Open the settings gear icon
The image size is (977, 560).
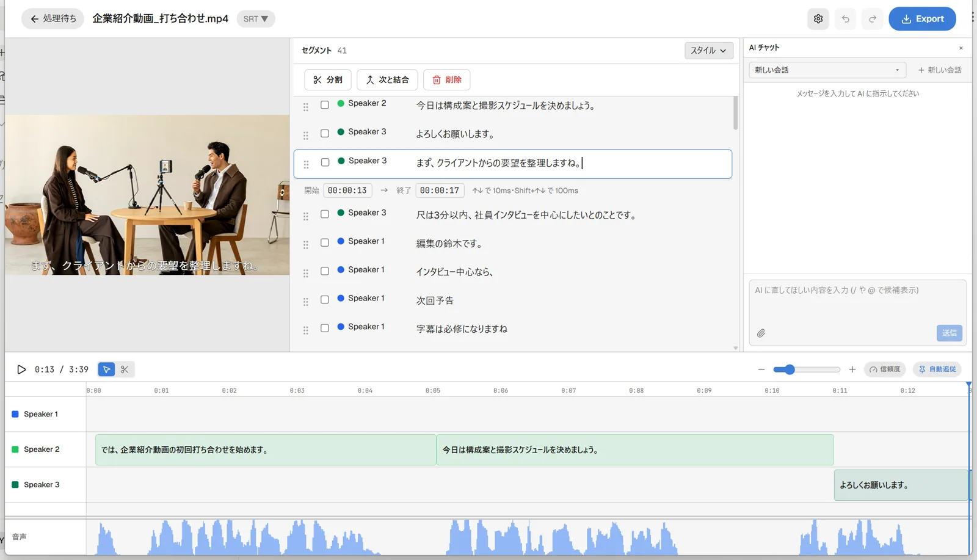point(818,19)
